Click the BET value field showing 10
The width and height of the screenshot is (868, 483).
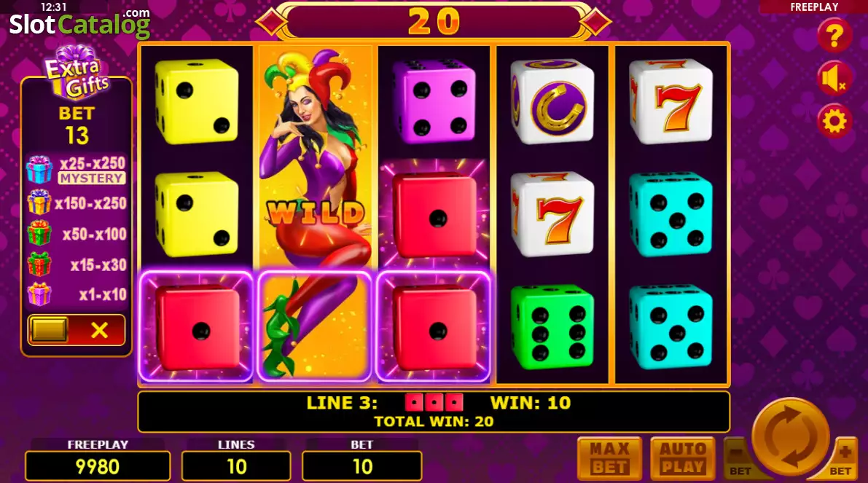tap(362, 466)
